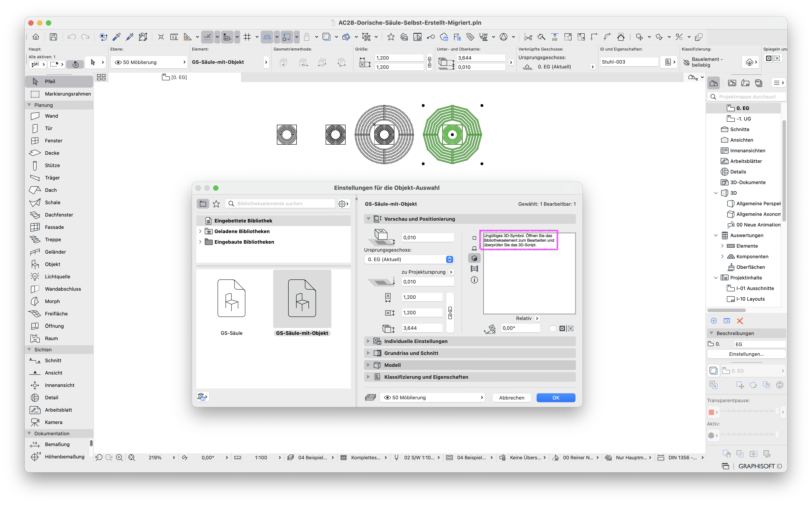Image resolution: width=812 pixels, height=505 pixels.
Task: Click the Bibliothekselemente suchen search field
Action: coord(280,204)
